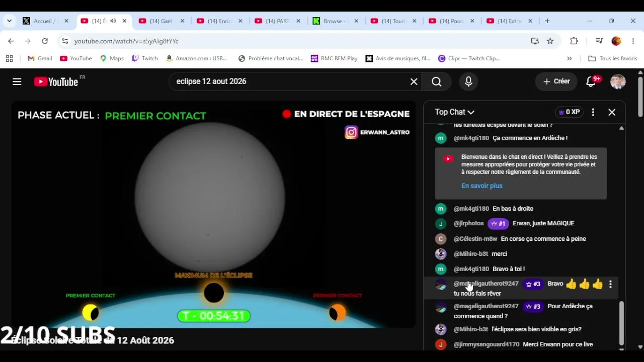The width and height of the screenshot is (644, 362).
Task: Select username @jimmysangouard4170 in chat
Action: pos(487,345)
